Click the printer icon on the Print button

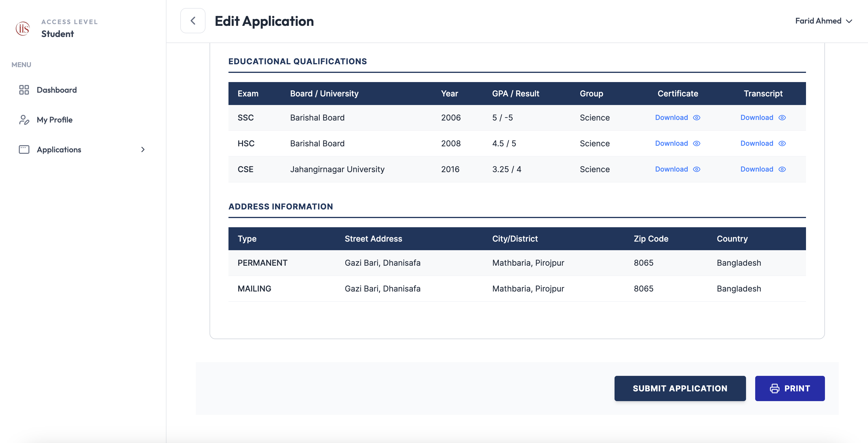[x=774, y=388]
